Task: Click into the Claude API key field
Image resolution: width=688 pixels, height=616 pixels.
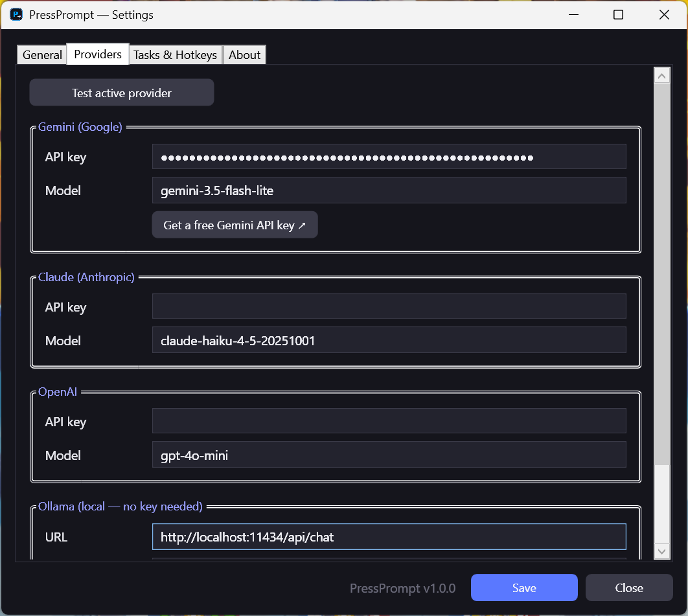Action: click(x=389, y=306)
